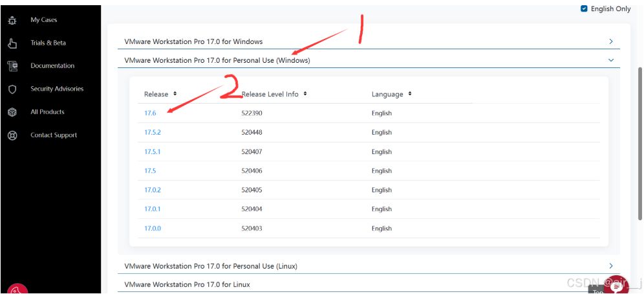Open Contact Support menu item

[x=54, y=135]
